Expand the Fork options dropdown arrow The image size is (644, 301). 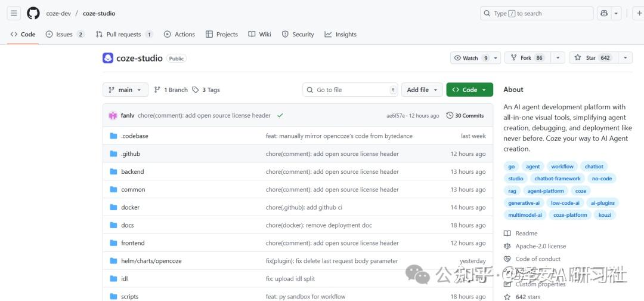[558, 58]
